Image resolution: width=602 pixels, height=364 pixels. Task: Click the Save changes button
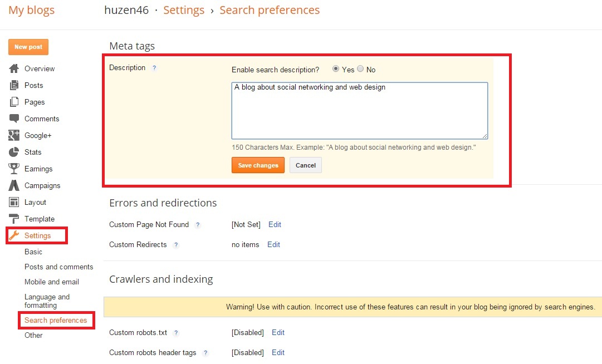[x=258, y=165]
